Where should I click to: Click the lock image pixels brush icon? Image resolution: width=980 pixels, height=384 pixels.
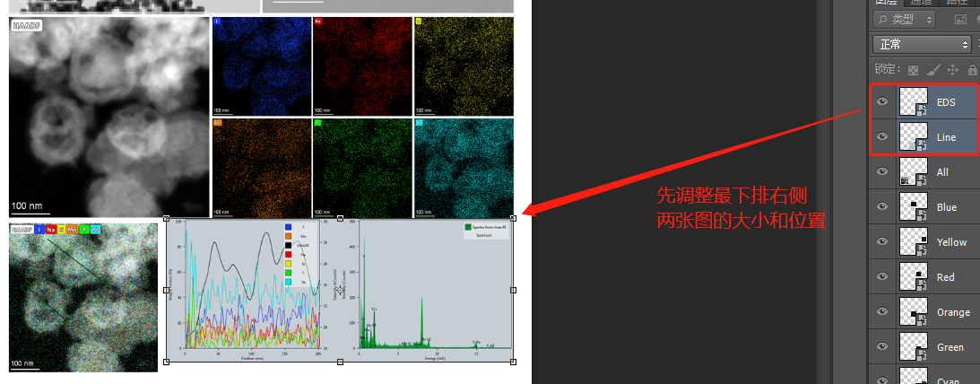pyautogui.click(x=932, y=69)
